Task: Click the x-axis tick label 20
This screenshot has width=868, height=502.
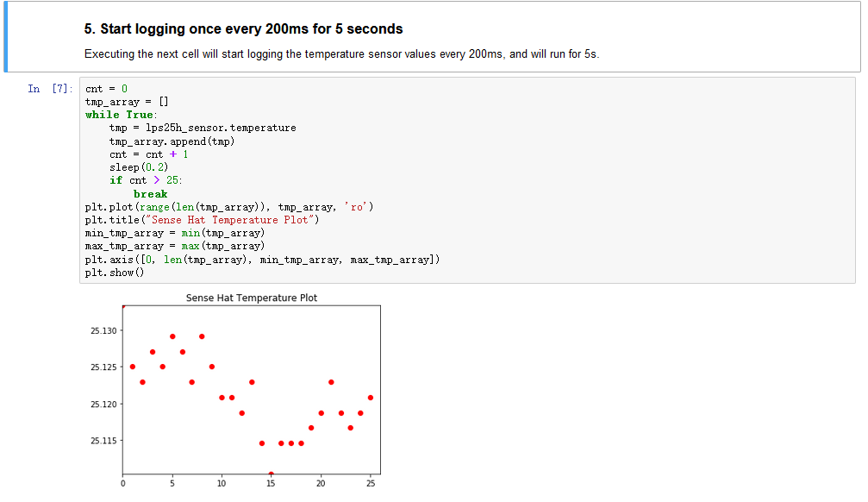Action: pyautogui.click(x=321, y=484)
